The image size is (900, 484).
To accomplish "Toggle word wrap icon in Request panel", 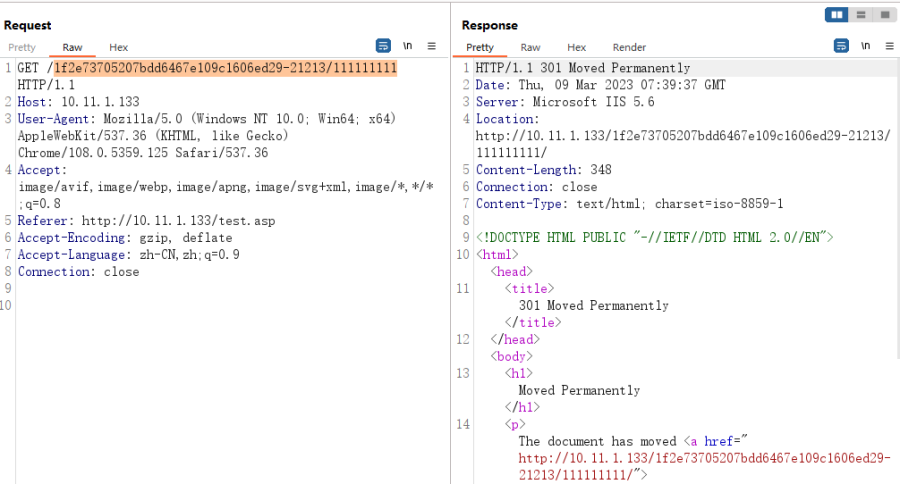I will [383, 46].
